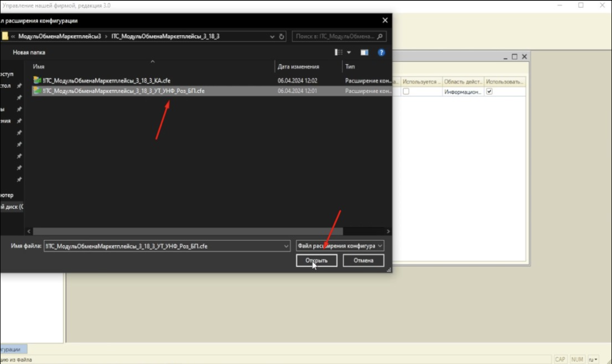Open the view options dropdown arrow
The height and width of the screenshot is (364, 612).
point(349,52)
